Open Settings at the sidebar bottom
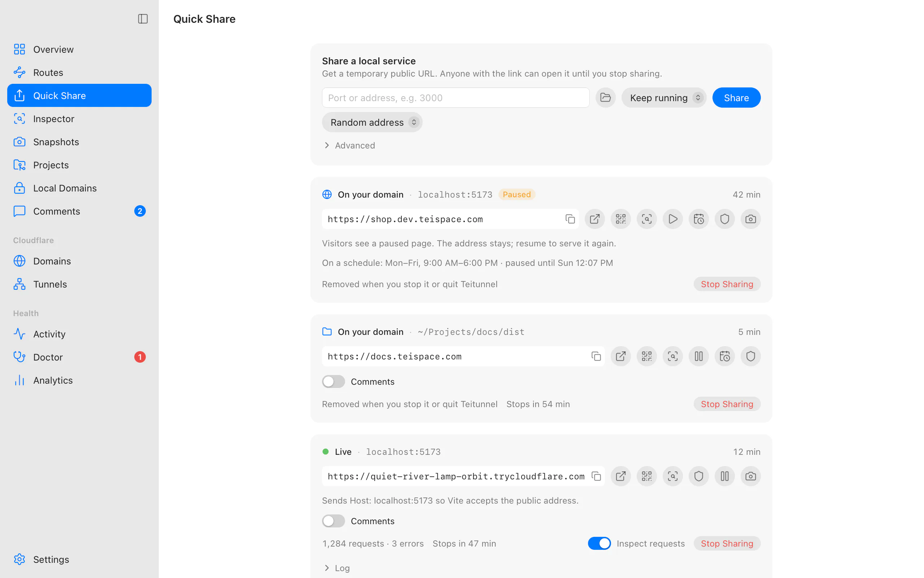Viewport: 924px width, 578px height. (x=79, y=559)
